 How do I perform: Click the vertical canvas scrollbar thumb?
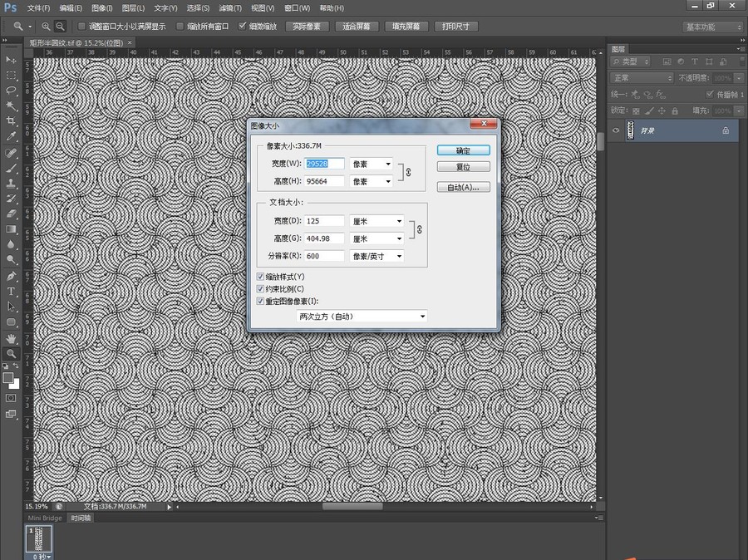(x=601, y=142)
